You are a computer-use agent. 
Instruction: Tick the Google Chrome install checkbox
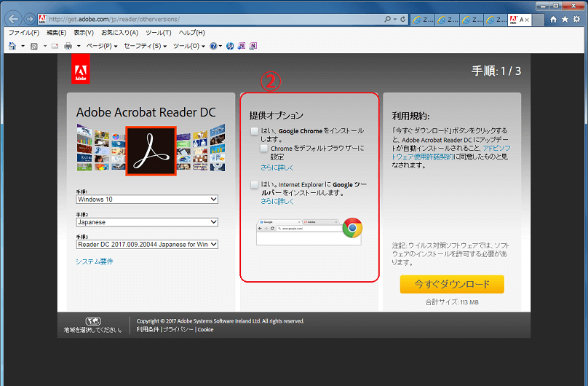pyautogui.click(x=255, y=131)
